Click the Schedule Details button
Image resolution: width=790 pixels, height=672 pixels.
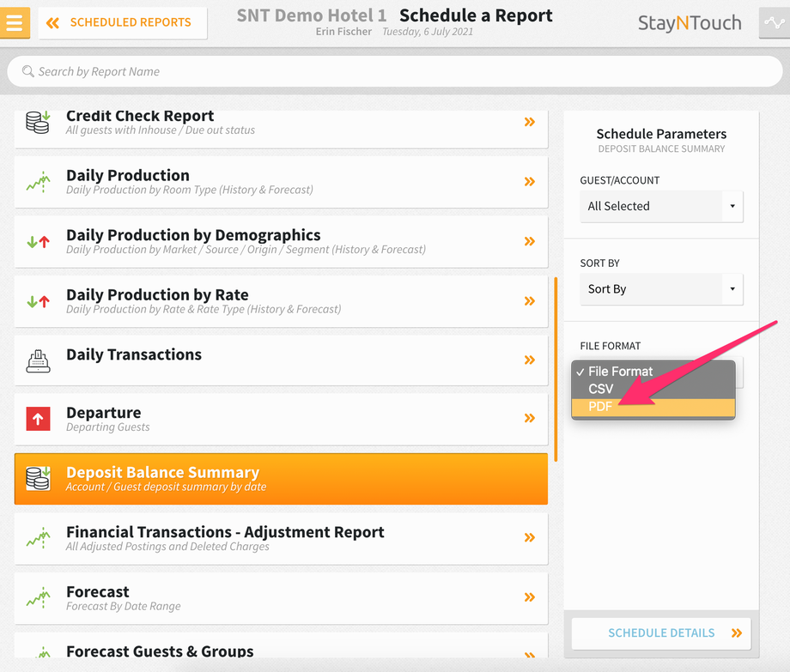661,633
